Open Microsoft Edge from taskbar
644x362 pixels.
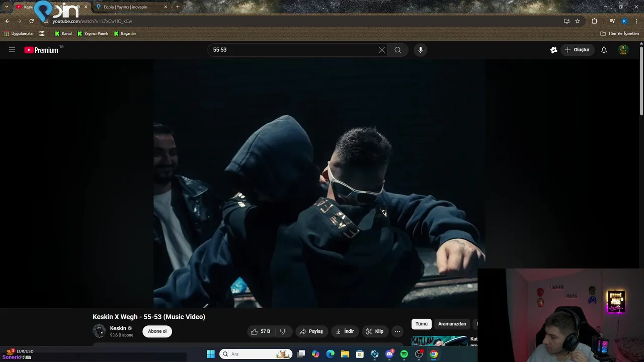click(330, 354)
